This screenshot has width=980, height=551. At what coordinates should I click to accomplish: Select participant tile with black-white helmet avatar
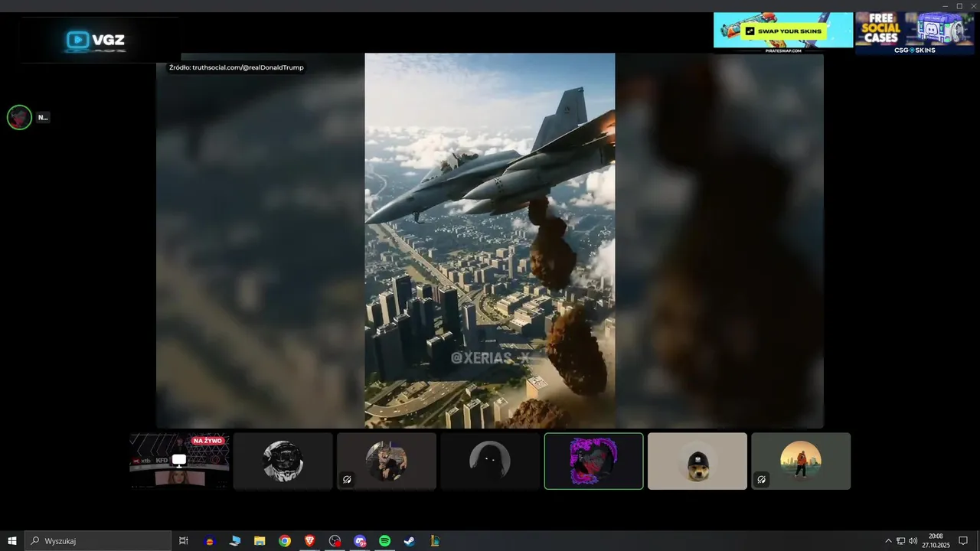point(283,461)
